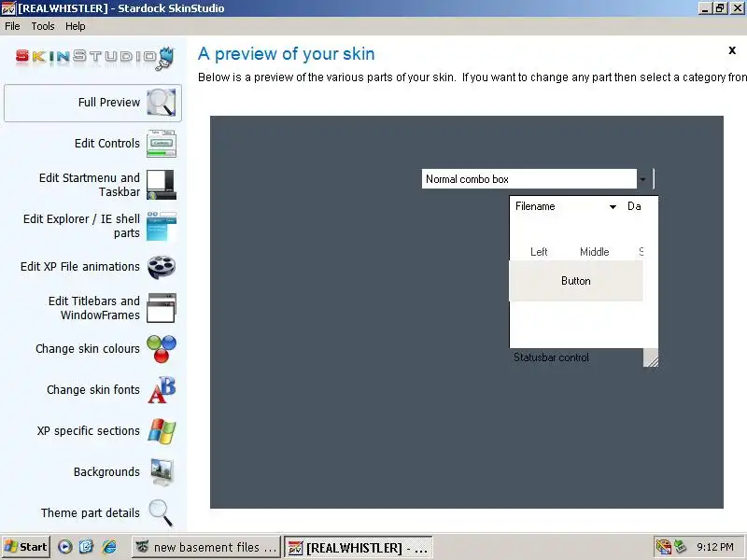Click the statusbar resize grip

(651, 358)
